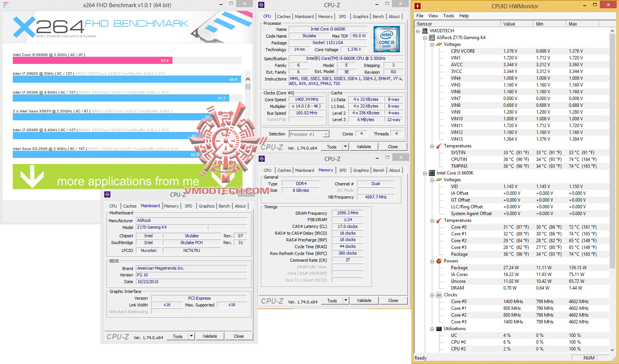Click the app icon of the CPU-Z mainboard window
The height and width of the screenshot is (364, 619).
(x=107, y=194)
